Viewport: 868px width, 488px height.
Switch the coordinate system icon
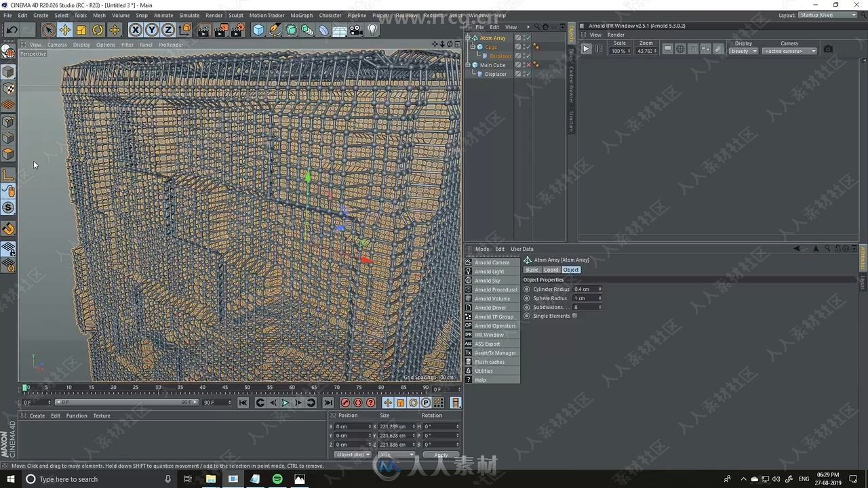point(184,30)
